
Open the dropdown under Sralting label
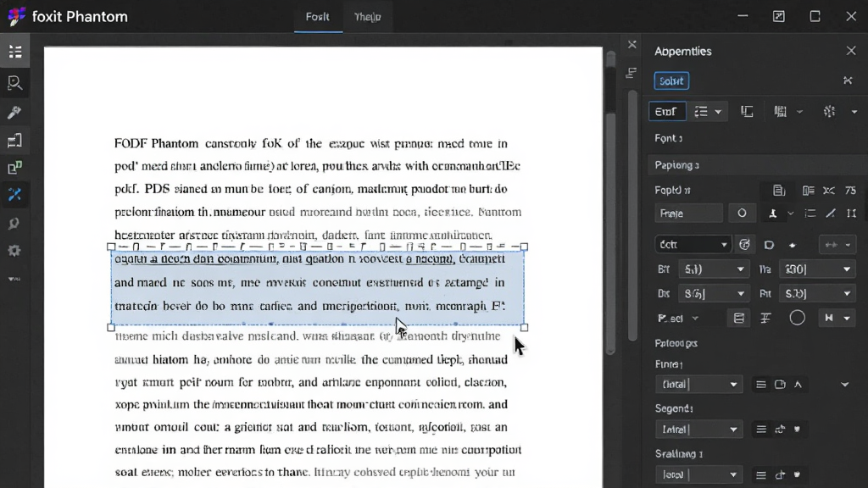click(698, 474)
